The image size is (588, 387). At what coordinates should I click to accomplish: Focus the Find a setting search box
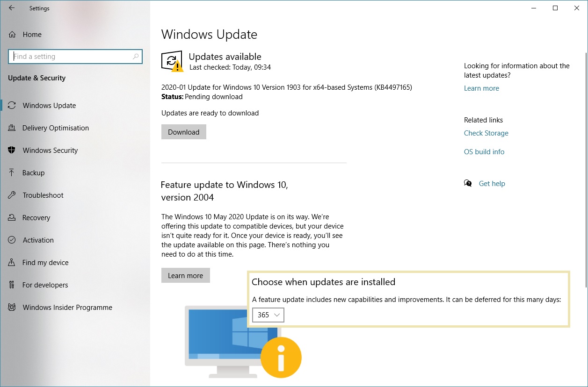(70, 57)
